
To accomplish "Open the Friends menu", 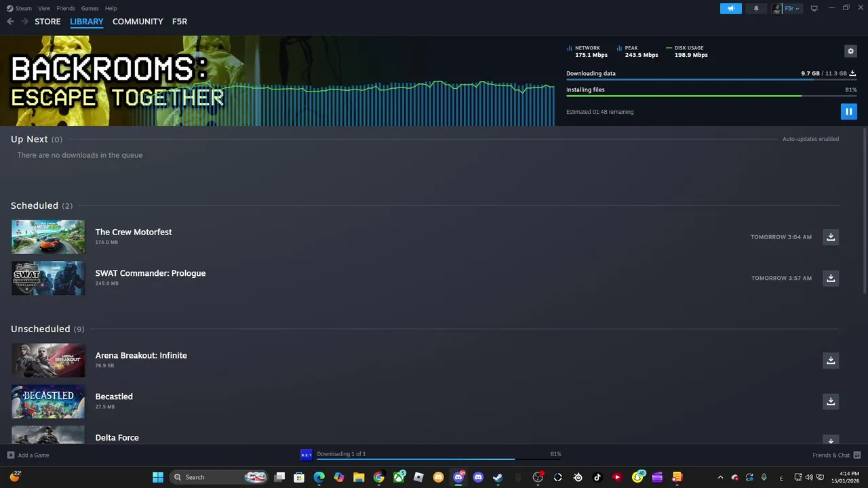I will [66, 8].
